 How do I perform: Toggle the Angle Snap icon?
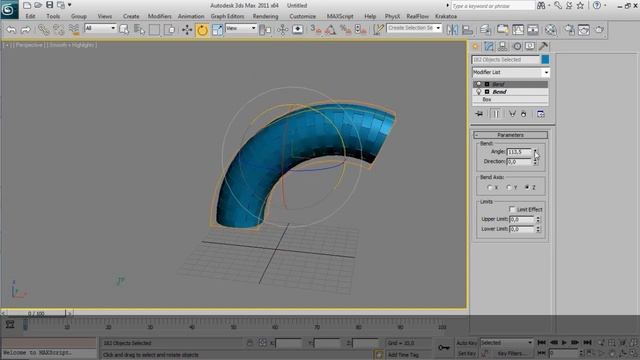click(x=330, y=29)
